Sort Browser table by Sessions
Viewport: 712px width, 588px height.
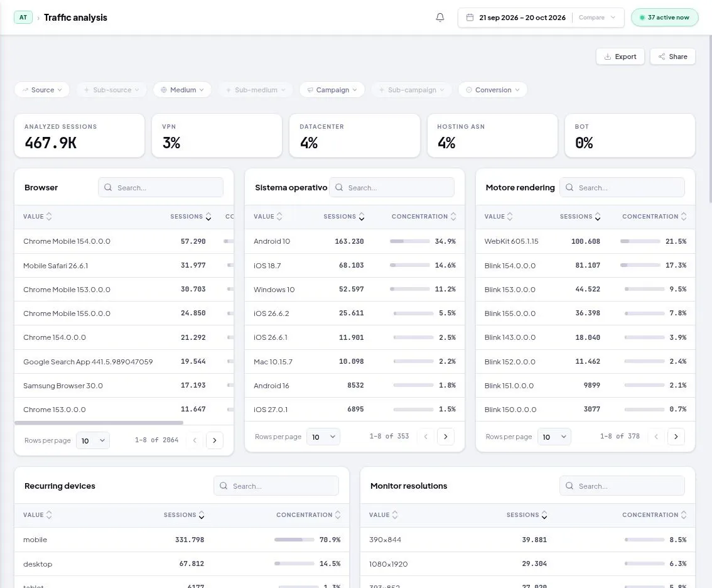[x=191, y=216]
